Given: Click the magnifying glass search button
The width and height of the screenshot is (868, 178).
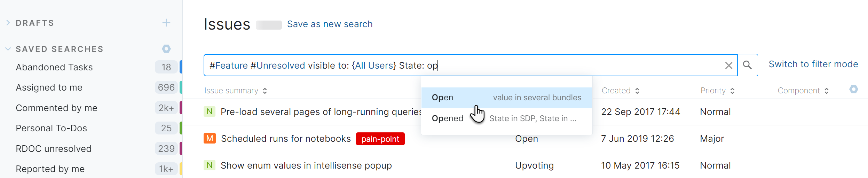Looking at the screenshot, I should click(x=747, y=65).
